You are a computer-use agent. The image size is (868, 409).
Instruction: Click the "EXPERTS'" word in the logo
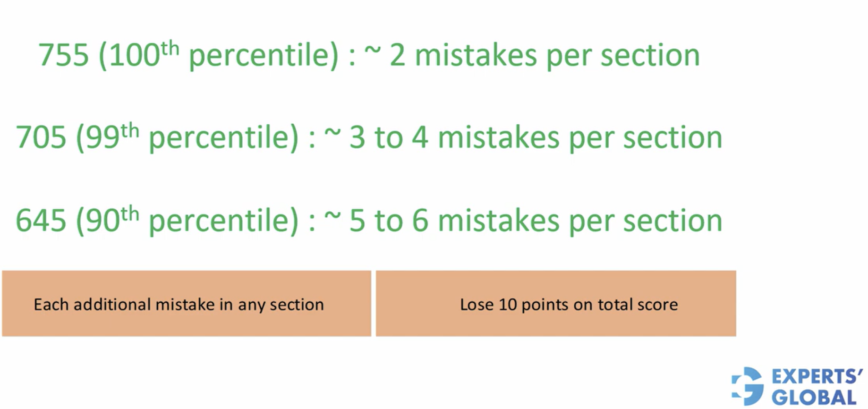817,377
